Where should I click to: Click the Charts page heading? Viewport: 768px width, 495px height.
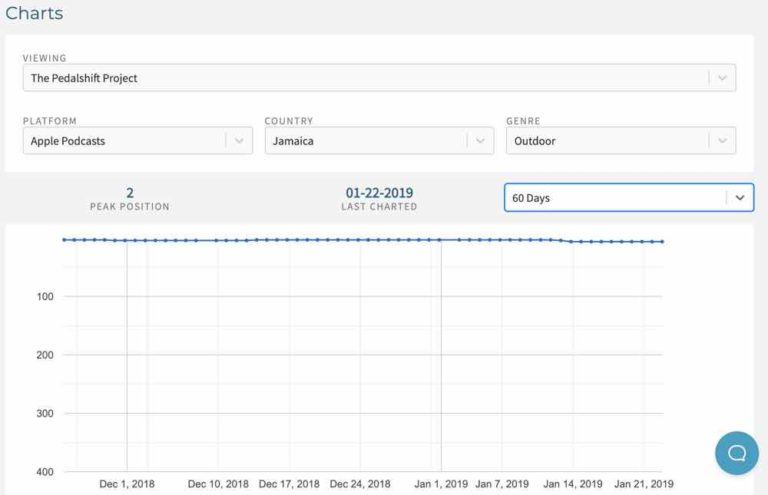34,13
